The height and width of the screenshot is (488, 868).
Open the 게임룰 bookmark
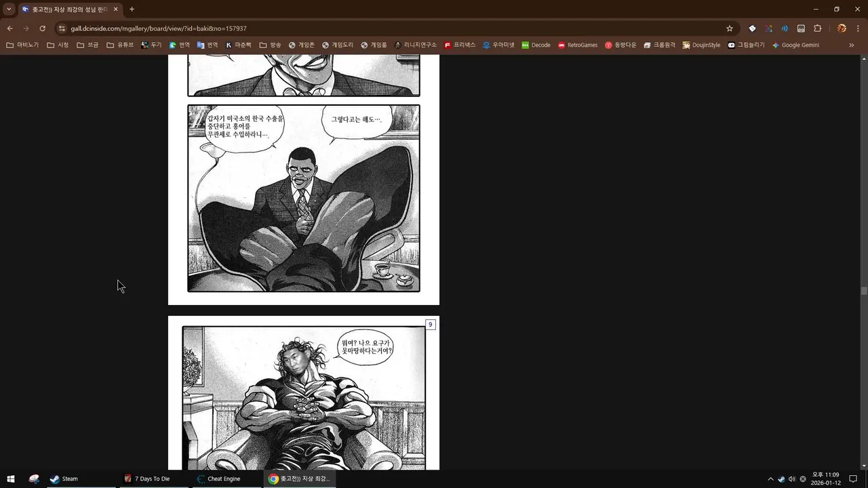pyautogui.click(x=374, y=45)
